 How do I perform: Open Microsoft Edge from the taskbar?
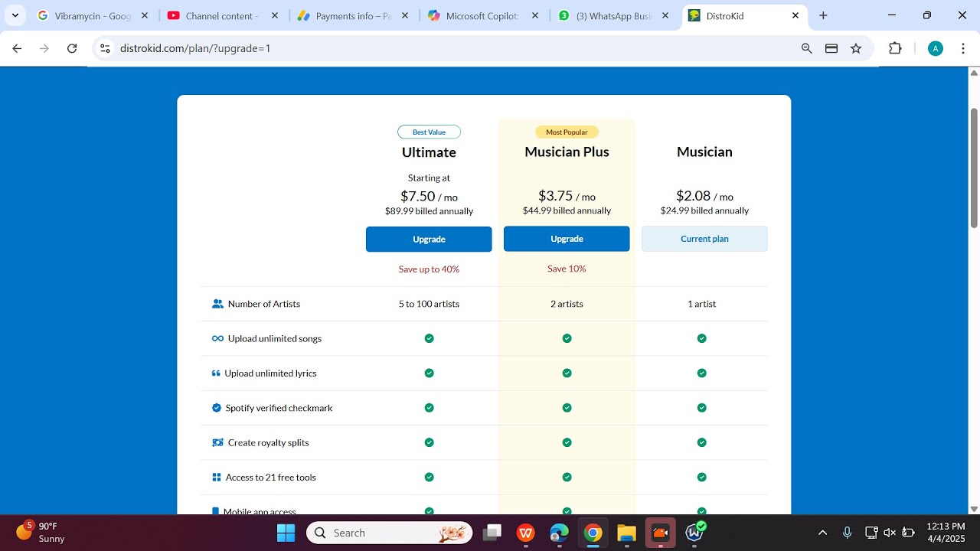click(x=559, y=533)
